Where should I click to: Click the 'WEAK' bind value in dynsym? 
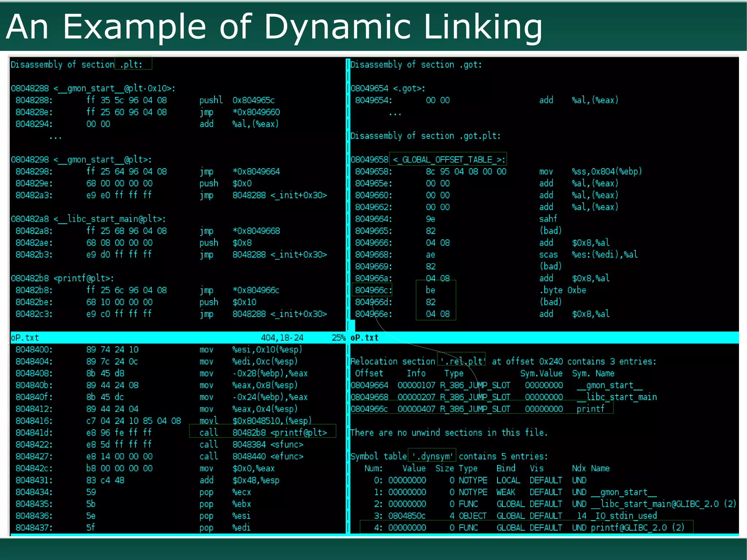click(x=506, y=492)
